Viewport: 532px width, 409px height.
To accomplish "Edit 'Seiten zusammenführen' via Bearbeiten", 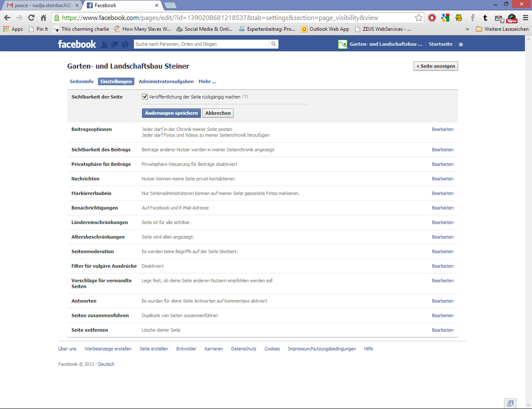I will pyautogui.click(x=443, y=315).
